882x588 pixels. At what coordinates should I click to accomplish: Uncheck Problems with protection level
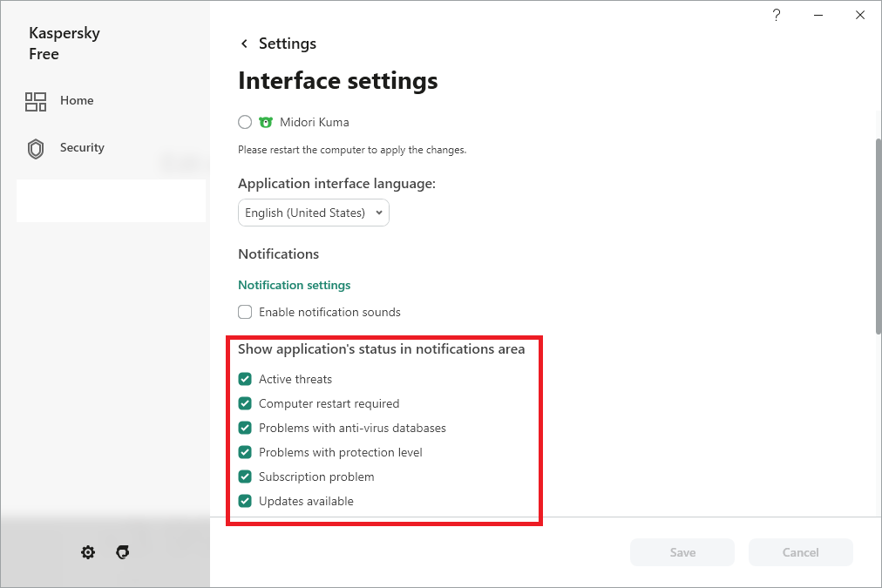pos(245,452)
